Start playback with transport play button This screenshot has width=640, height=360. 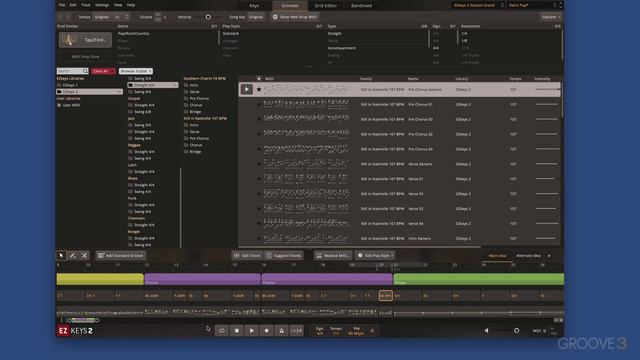tap(251, 331)
